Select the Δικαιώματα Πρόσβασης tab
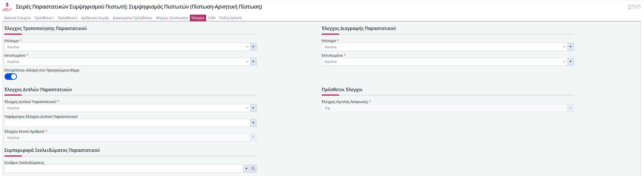Image resolution: width=644 pixels, height=176 pixels. [x=132, y=18]
